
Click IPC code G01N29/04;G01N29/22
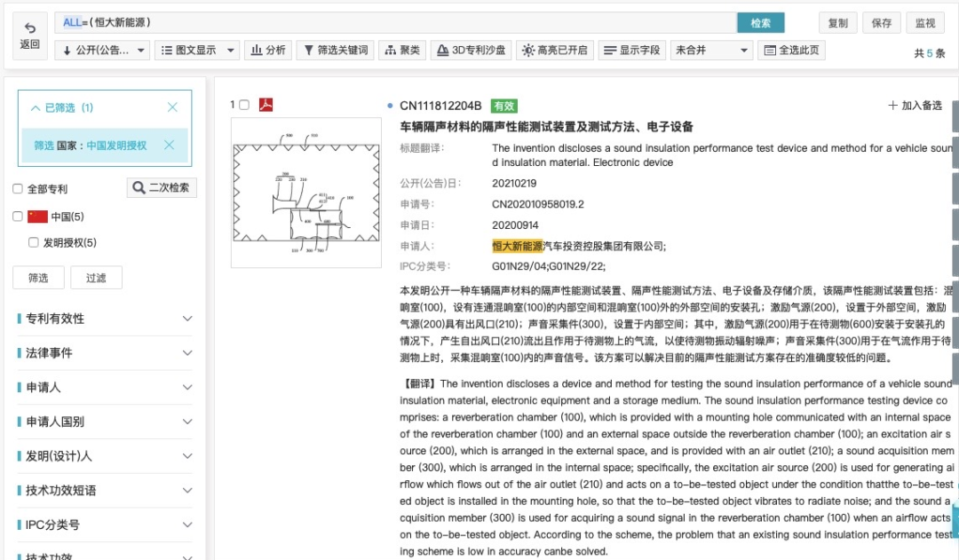(x=548, y=266)
